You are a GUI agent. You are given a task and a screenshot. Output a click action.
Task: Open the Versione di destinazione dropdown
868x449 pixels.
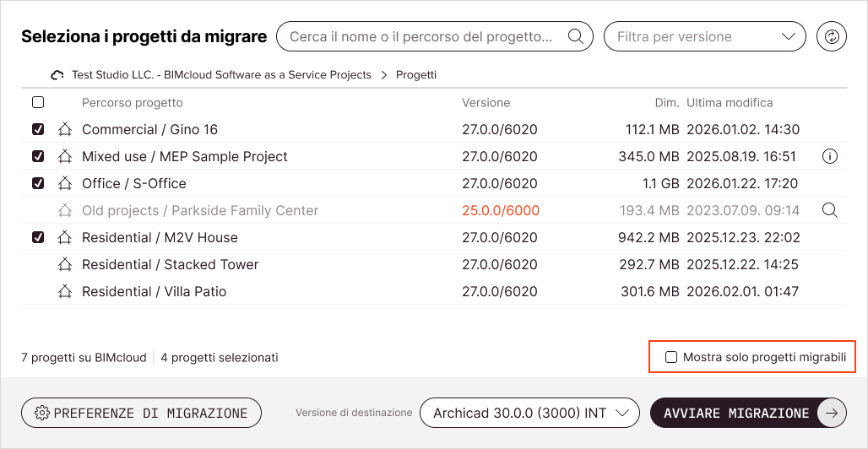coord(529,413)
